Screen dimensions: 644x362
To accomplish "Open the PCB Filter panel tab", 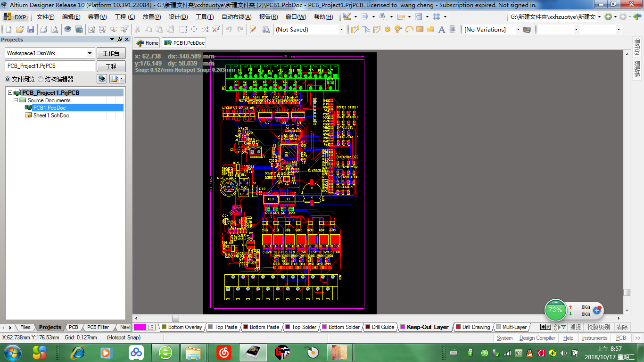I will (98, 327).
